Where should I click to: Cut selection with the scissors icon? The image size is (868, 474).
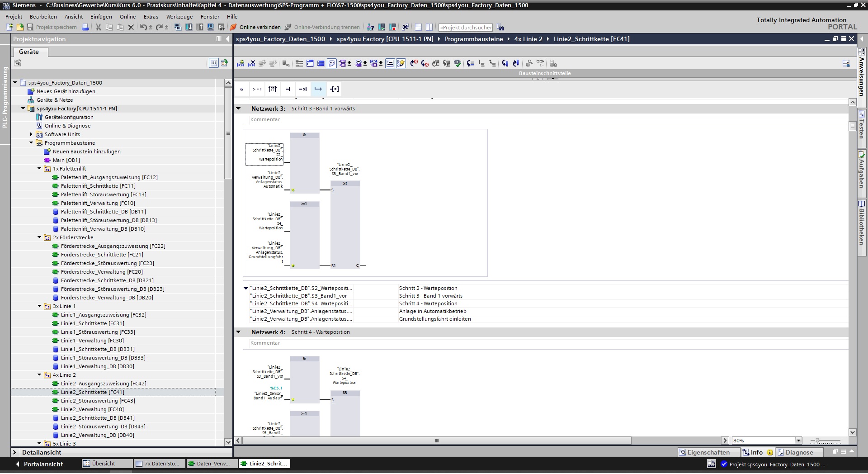click(98, 27)
